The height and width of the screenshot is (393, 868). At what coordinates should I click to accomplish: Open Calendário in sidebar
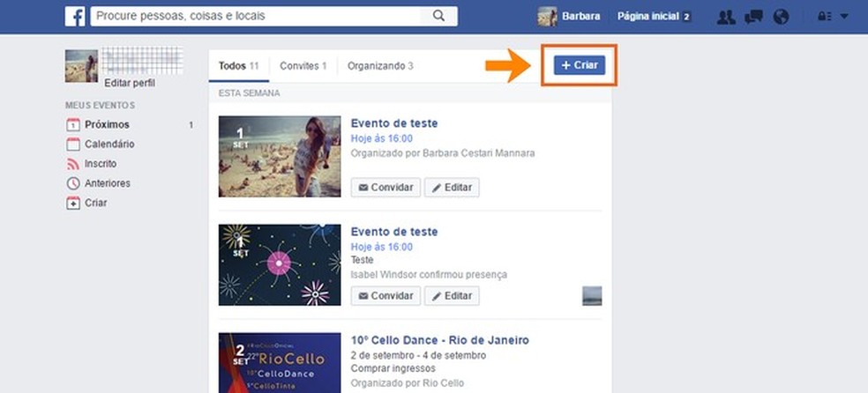tap(109, 145)
